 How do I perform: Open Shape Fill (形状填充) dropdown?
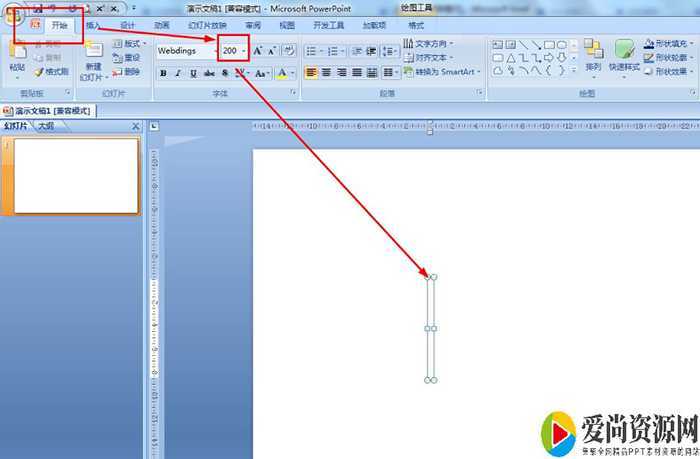tap(670, 44)
